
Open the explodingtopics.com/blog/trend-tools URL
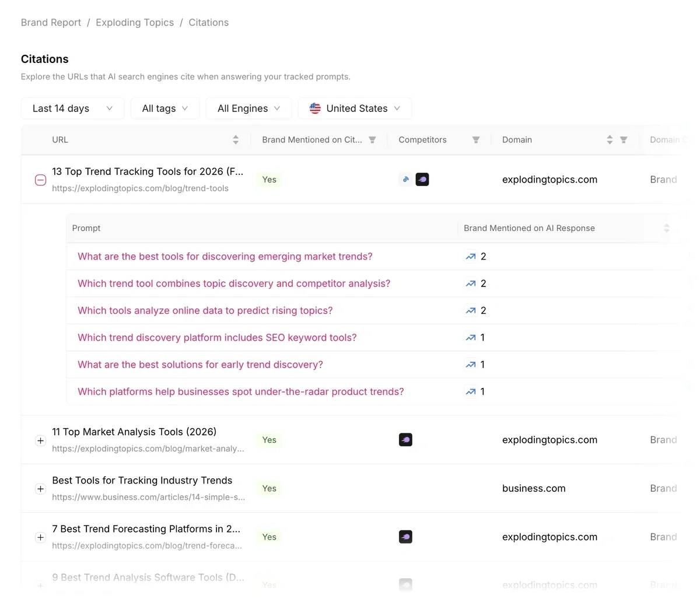(140, 188)
